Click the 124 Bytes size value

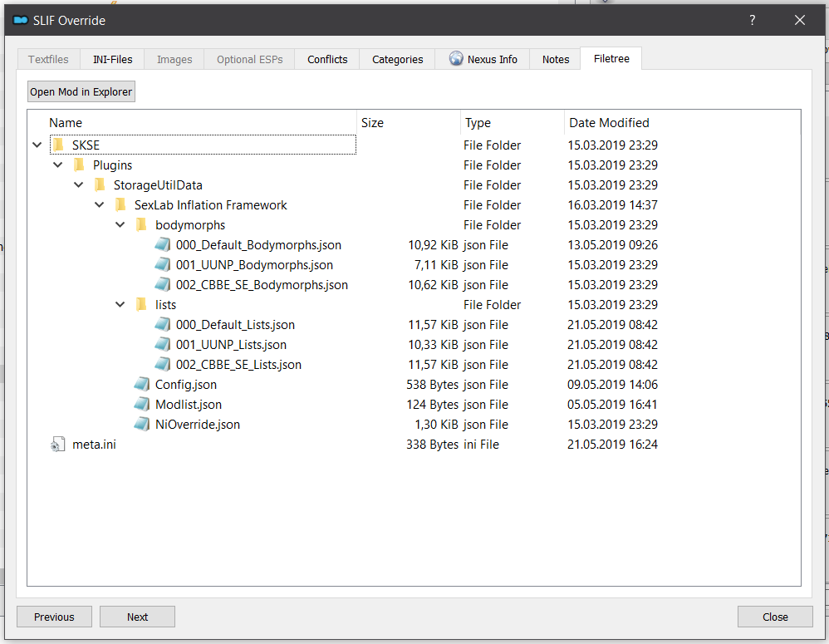tap(433, 405)
